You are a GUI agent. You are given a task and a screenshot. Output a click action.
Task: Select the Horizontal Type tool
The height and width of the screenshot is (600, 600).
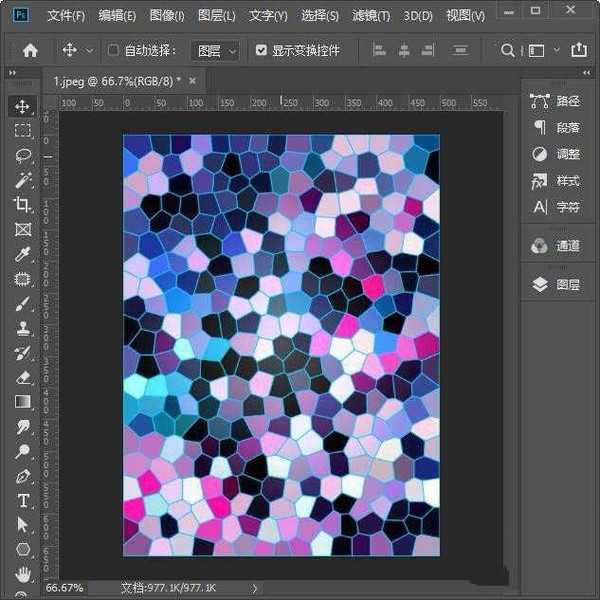22,500
